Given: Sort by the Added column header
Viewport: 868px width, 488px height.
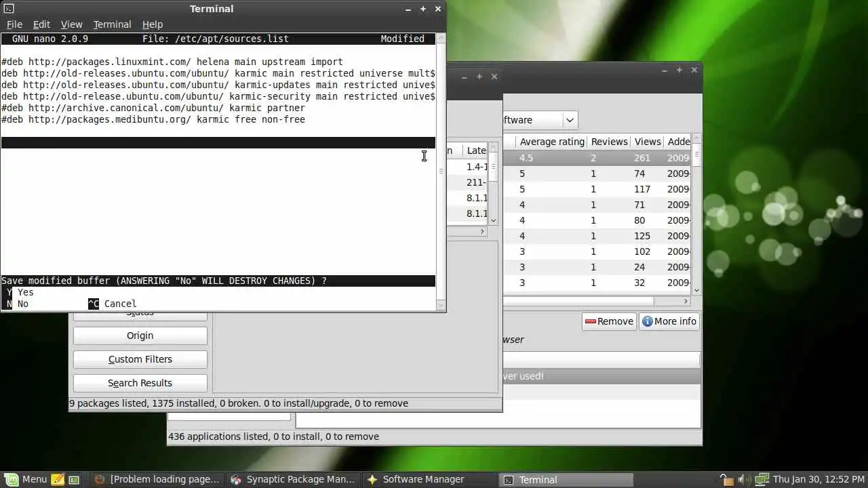Looking at the screenshot, I should 678,142.
